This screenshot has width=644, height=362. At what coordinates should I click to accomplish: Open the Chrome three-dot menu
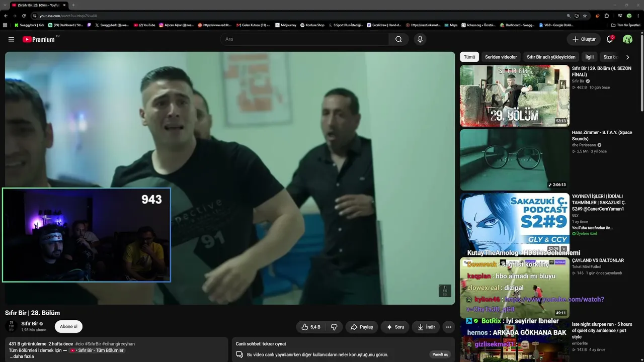(x=638, y=16)
